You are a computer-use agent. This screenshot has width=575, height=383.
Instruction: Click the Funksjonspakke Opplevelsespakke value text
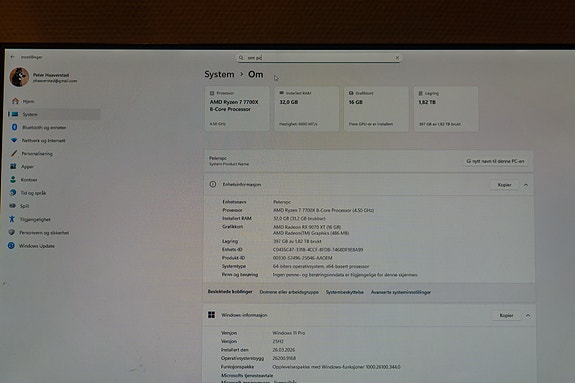tap(336, 367)
